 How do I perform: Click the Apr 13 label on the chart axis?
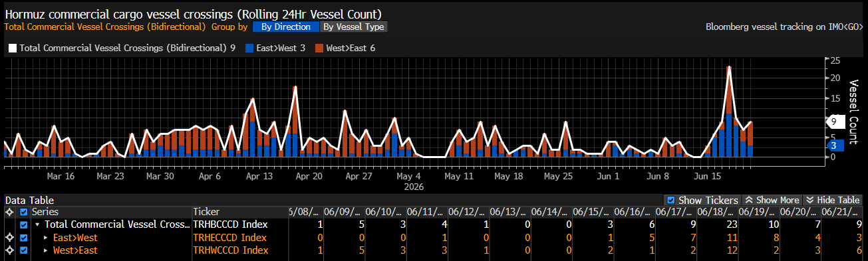pyautogui.click(x=259, y=177)
